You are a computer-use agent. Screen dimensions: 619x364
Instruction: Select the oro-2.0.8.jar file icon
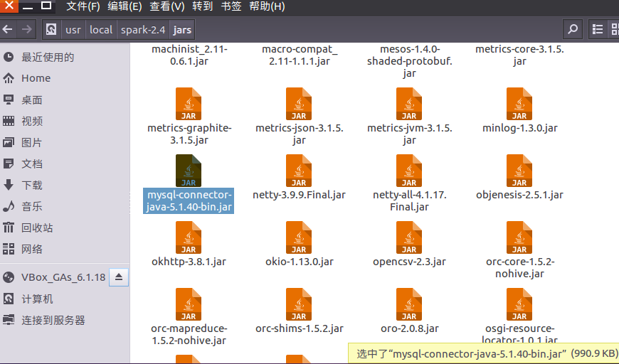(x=409, y=304)
